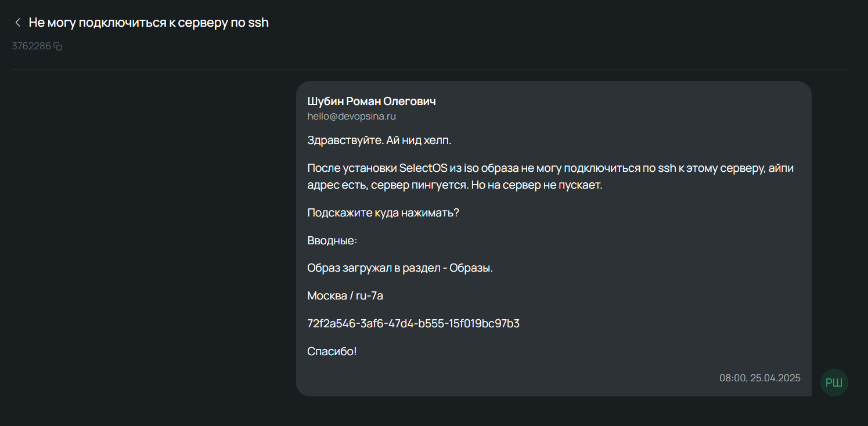The image size is (868, 426).
Task: Click the server UUID starting with 72f2a546
Action: click(413, 324)
